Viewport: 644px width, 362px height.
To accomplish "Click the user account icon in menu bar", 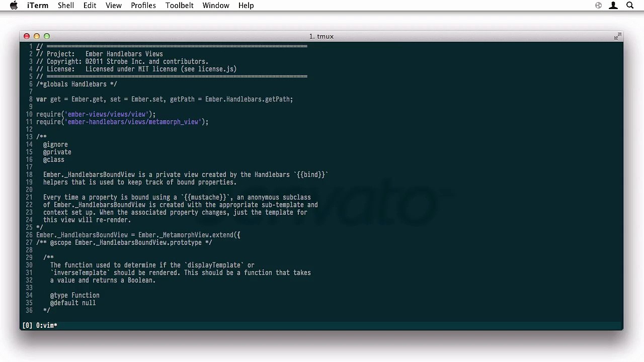I will tap(613, 6).
